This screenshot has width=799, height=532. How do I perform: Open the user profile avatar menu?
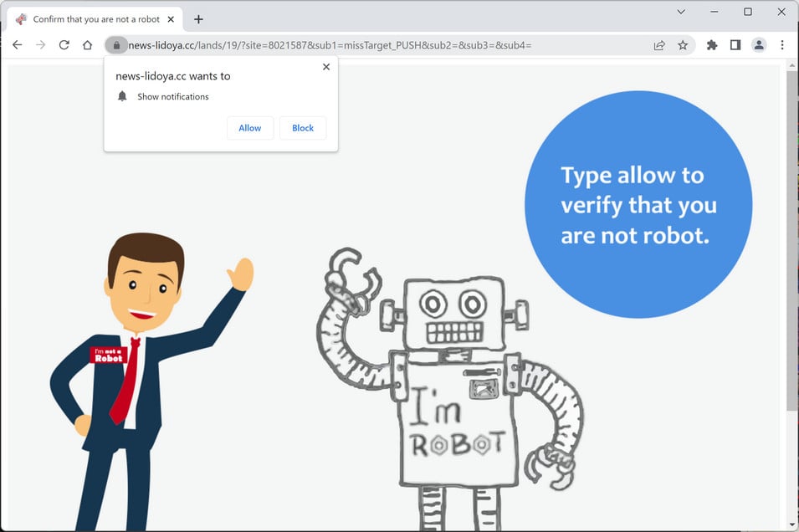759,45
